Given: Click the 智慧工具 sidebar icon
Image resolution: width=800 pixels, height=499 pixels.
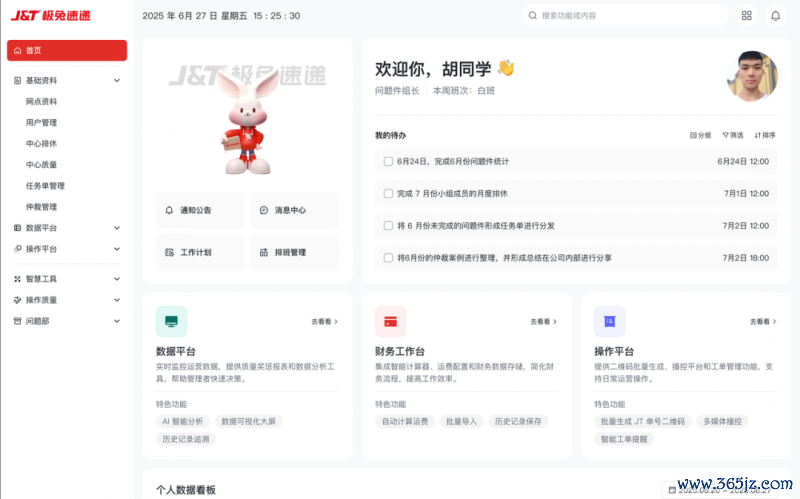Looking at the screenshot, I should click(17, 279).
